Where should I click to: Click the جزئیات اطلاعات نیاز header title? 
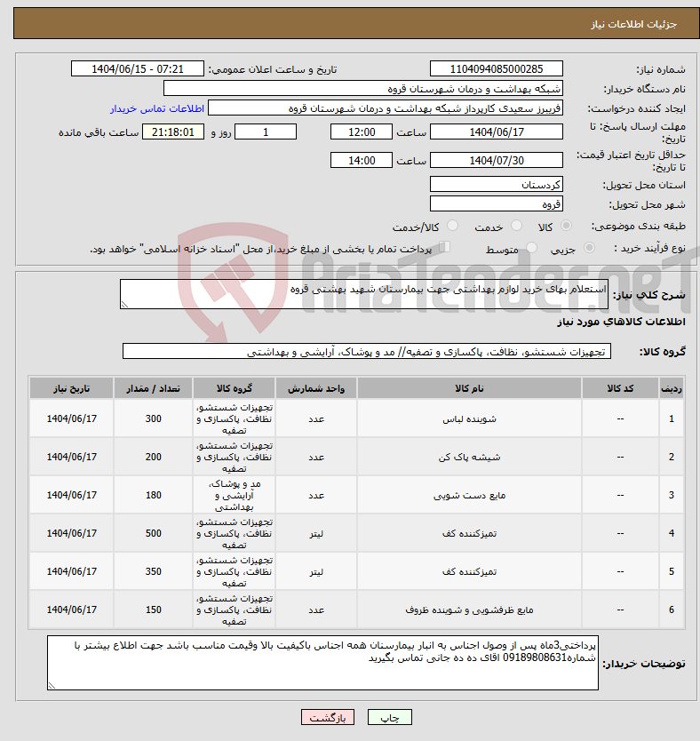click(633, 24)
